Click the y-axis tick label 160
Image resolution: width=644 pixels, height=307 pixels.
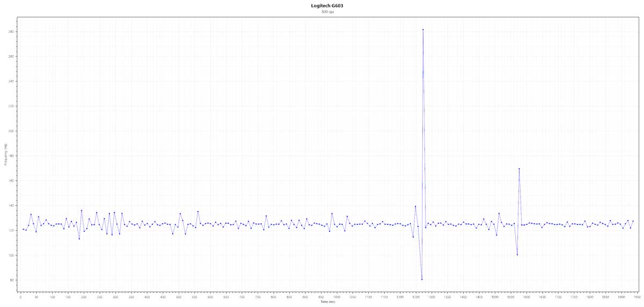[12, 181]
